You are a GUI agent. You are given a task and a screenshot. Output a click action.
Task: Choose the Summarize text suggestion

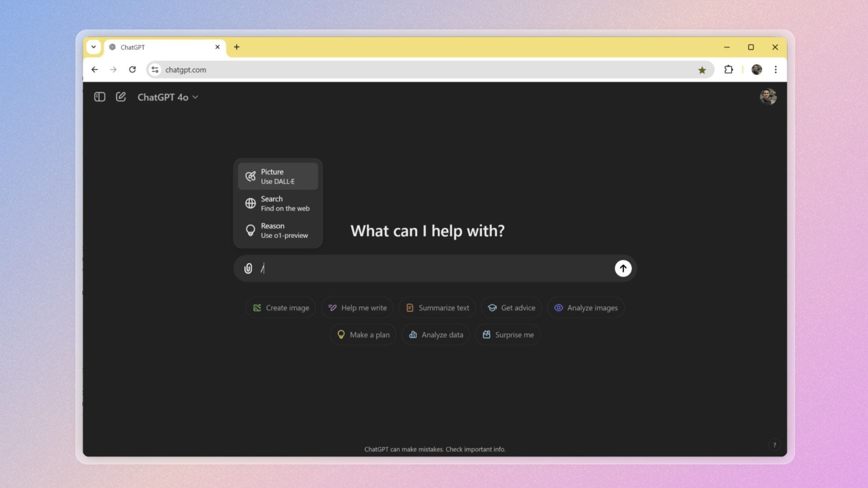[437, 308]
